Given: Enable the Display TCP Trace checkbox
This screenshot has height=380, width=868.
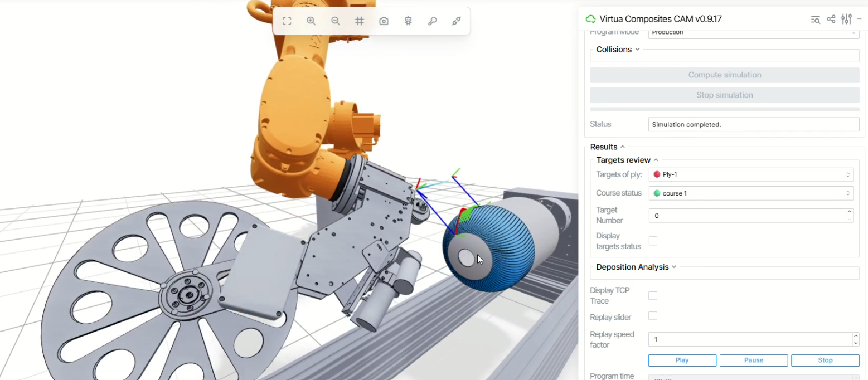Looking at the screenshot, I should coord(653,295).
